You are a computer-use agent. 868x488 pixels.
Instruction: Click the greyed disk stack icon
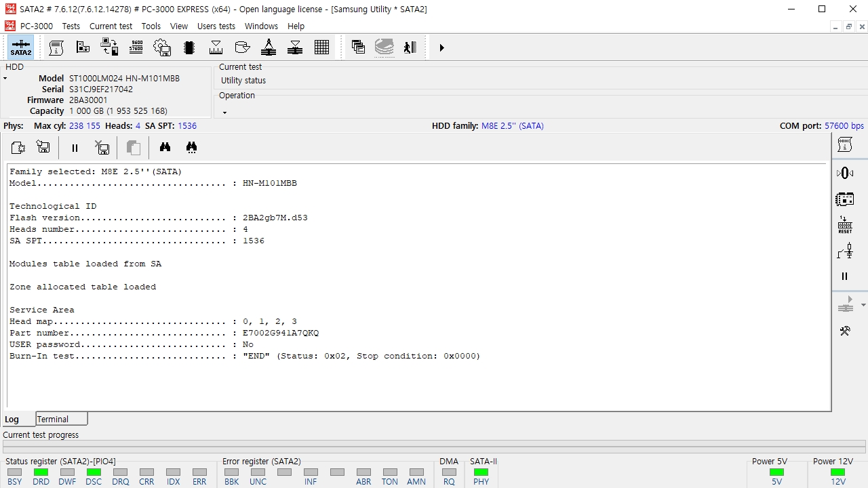[384, 47]
